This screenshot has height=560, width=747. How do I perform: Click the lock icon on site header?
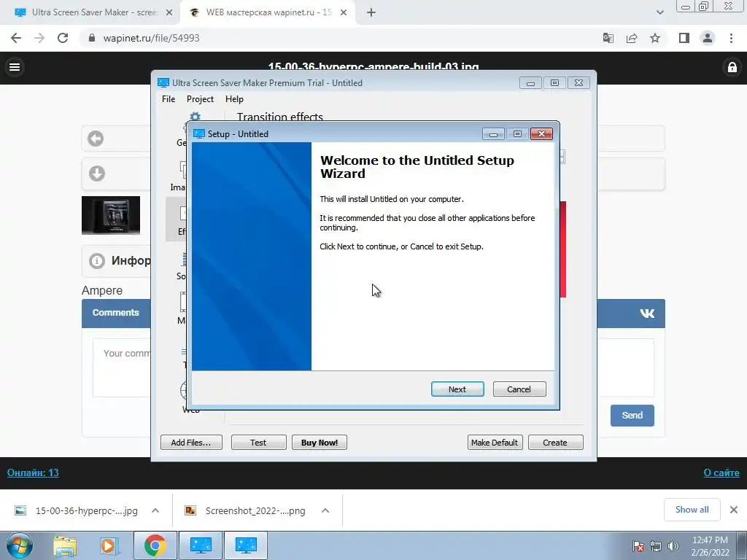click(x=732, y=67)
